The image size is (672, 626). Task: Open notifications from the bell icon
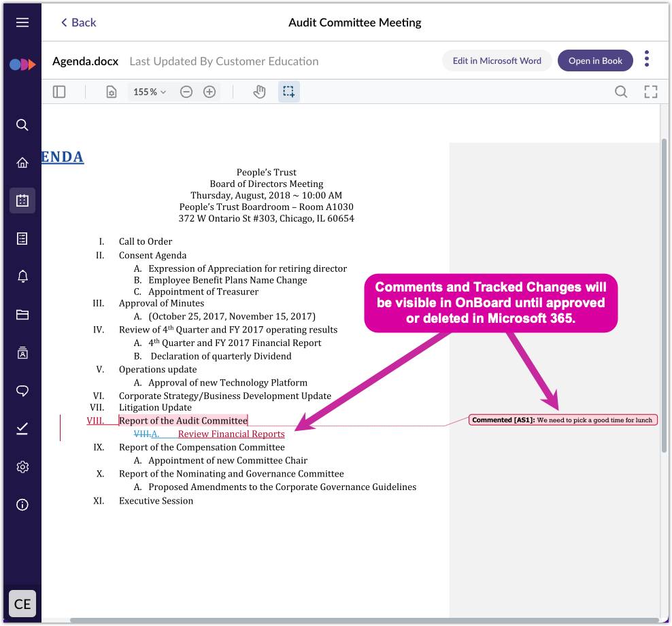(x=22, y=276)
